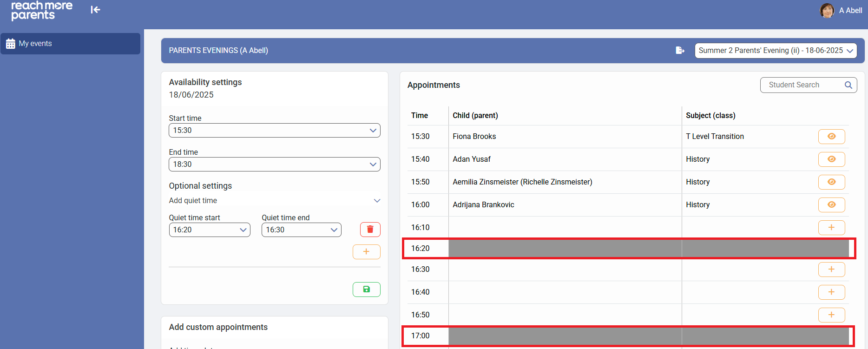
Task: Collapse the Add quiet time section
Action: pos(377,201)
